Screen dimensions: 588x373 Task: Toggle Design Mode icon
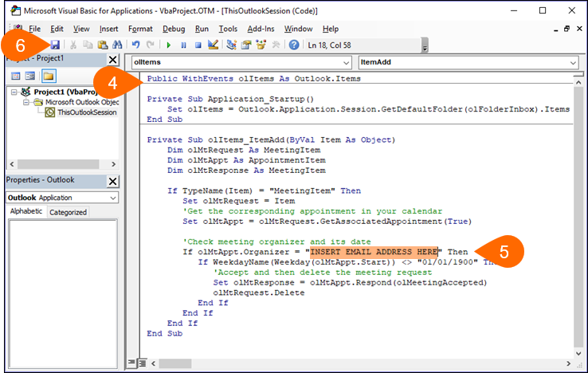click(x=213, y=45)
